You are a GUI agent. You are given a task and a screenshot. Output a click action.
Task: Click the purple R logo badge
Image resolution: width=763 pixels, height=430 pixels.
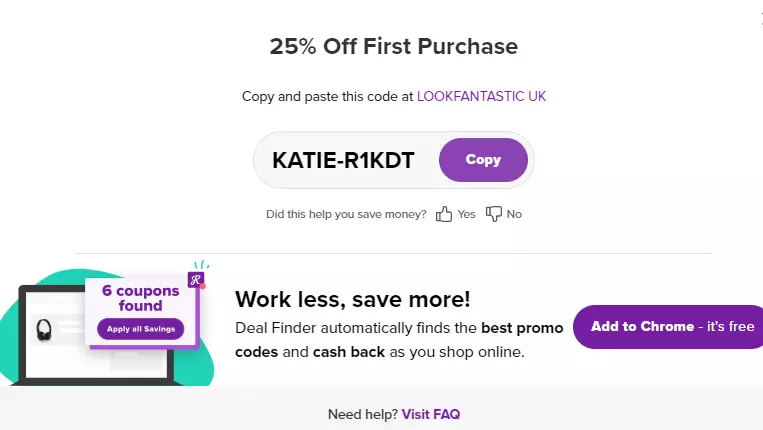tap(196, 280)
